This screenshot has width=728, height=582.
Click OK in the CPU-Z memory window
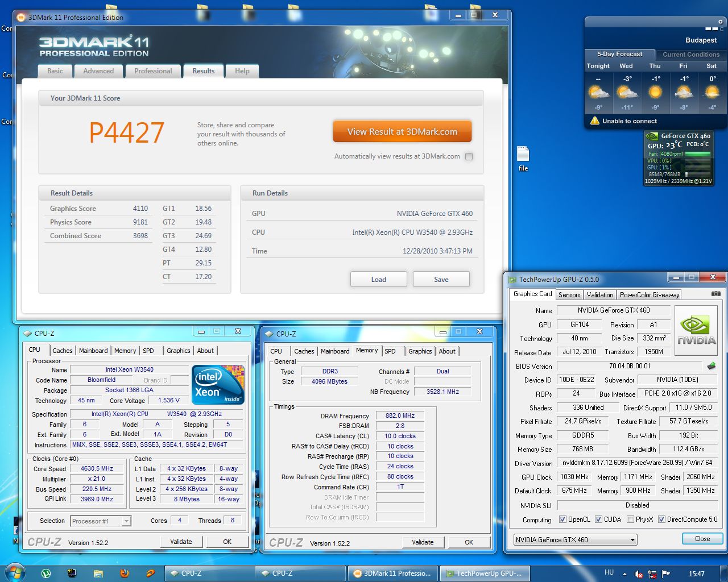(469, 542)
